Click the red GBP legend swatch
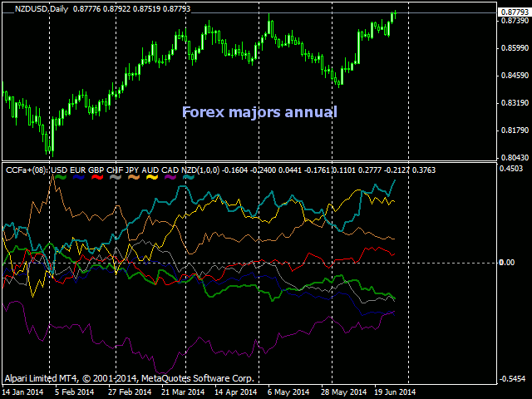 pos(97,177)
